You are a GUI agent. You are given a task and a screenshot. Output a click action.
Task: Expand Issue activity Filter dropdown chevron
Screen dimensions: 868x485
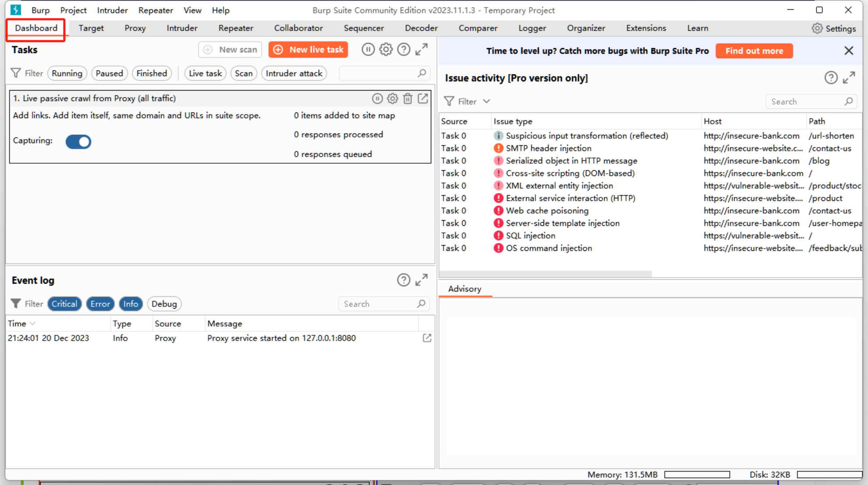(486, 101)
